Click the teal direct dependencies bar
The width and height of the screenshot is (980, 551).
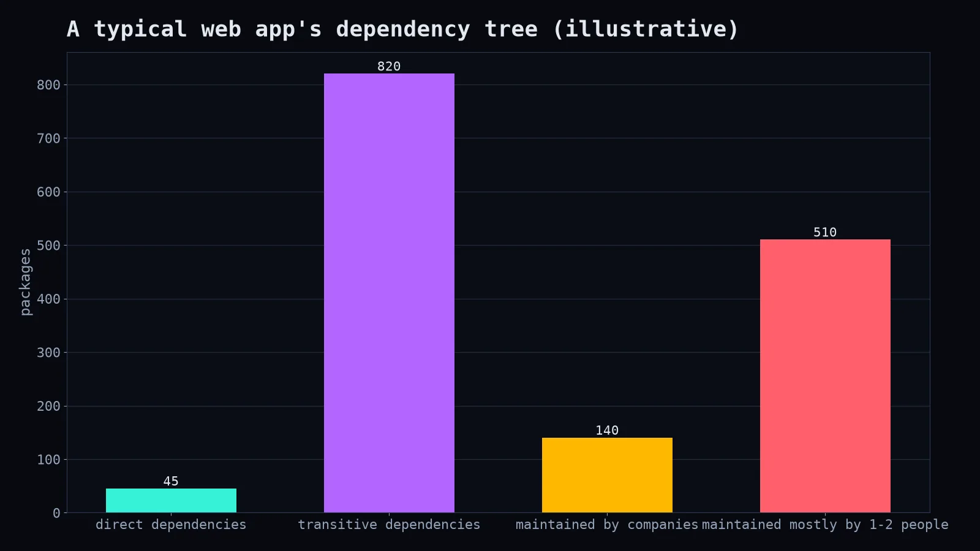pyautogui.click(x=171, y=500)
